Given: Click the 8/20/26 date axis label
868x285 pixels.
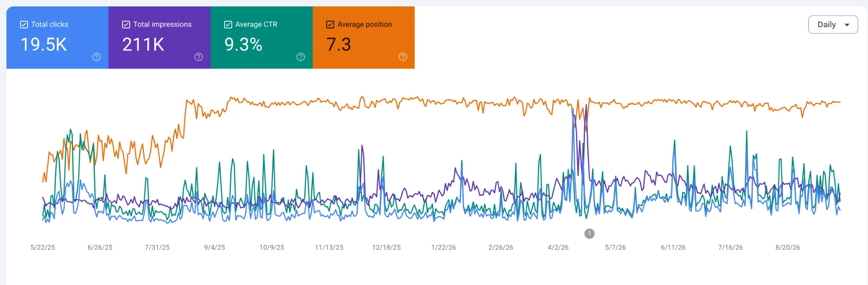Looking at the screenshot, I should 787,247.
